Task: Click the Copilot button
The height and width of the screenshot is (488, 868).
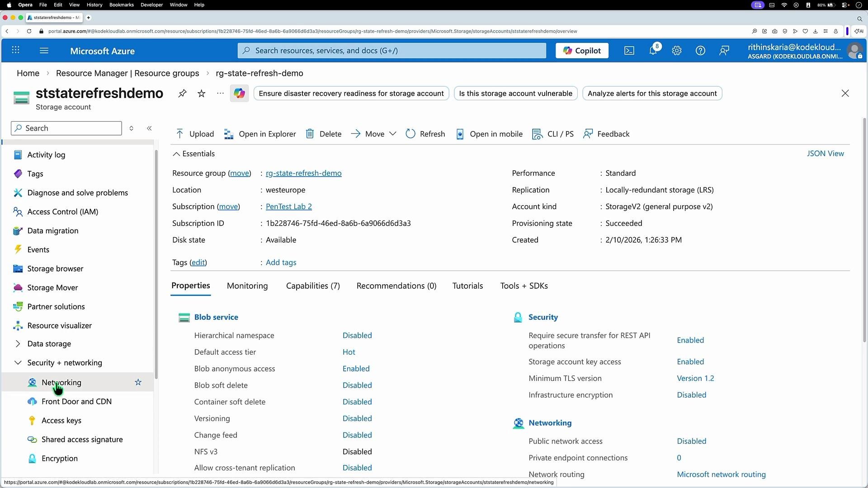Action: tap(582, 51)
